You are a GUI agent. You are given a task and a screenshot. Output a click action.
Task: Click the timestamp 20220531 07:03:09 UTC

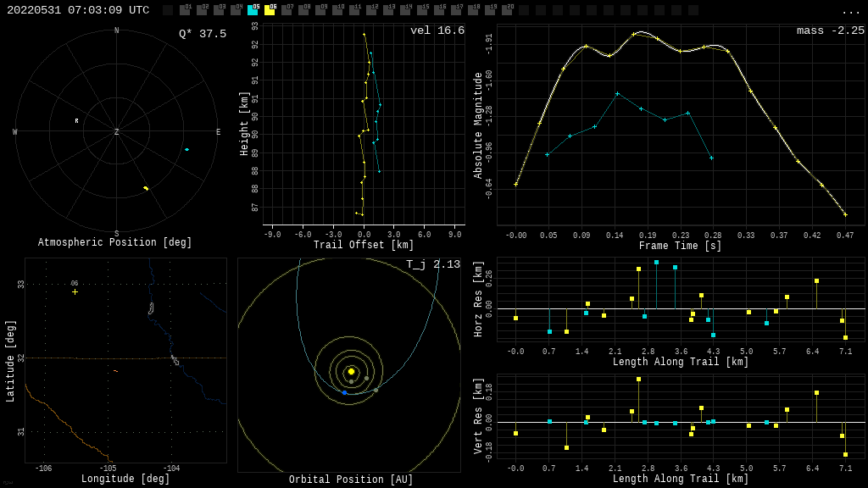(x=78, y=10)
